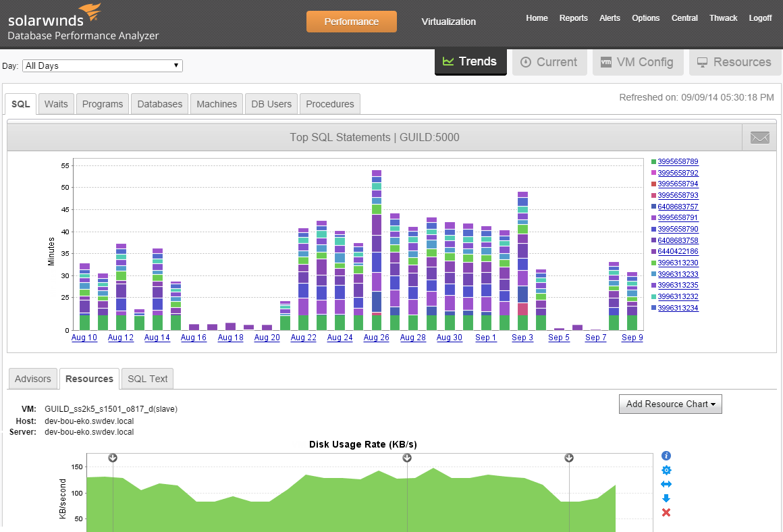The width and height of the screenshot is (783, 532).
Task: Open the Disk Usage chart info icon
Action: click(x=666, y=456)
